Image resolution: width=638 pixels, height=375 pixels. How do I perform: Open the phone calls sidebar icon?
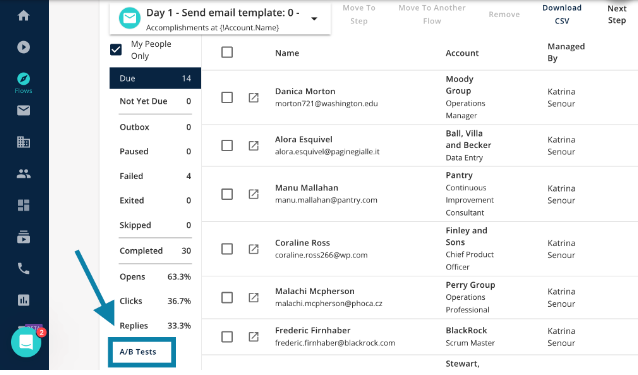click(24, 268)
